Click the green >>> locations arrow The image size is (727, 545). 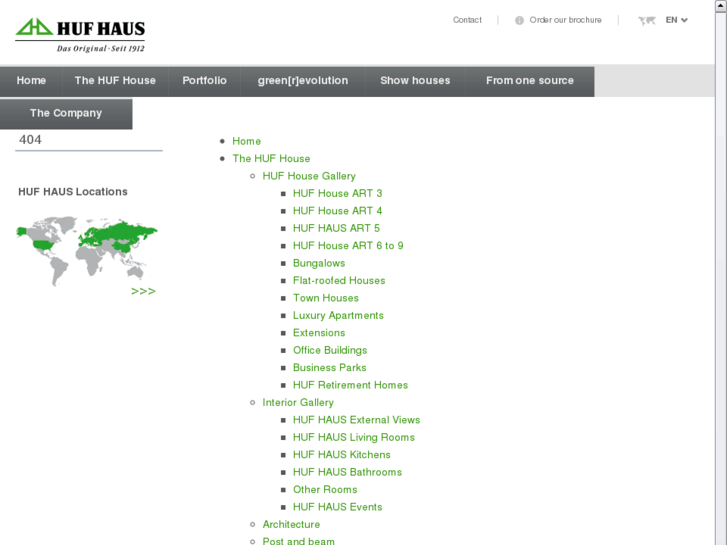(x=143, y=291)
